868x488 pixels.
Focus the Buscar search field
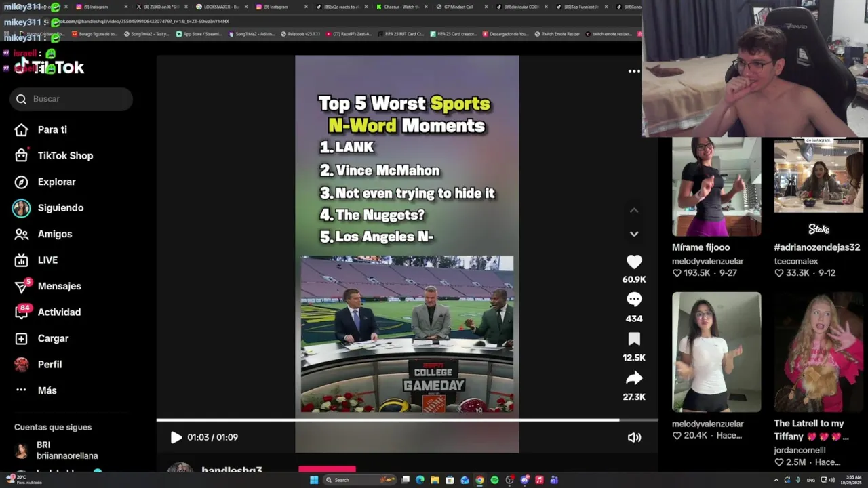pos(71,99)
